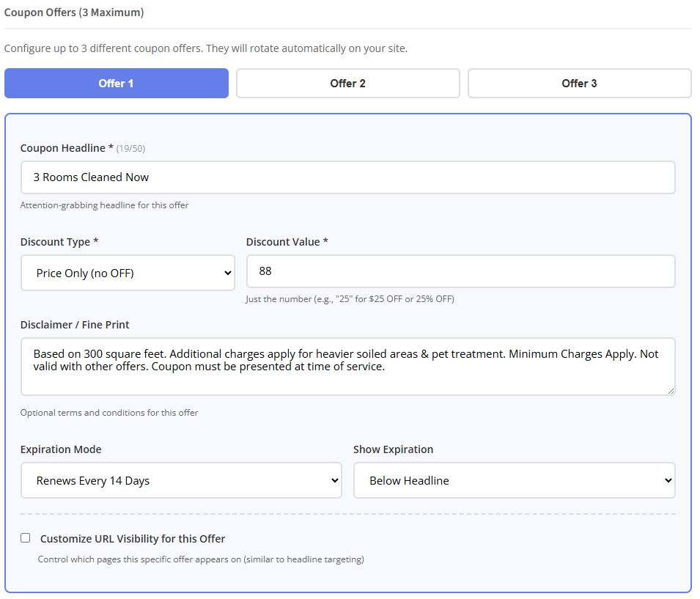Enable the Customize URL Visibility checkbox
700x599 pixels.
pyautogui.click(x=26, y=538)
